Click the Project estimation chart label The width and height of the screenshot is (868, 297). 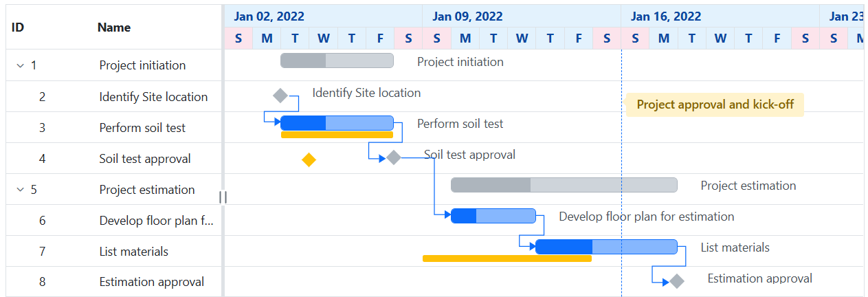coord(748,186)
